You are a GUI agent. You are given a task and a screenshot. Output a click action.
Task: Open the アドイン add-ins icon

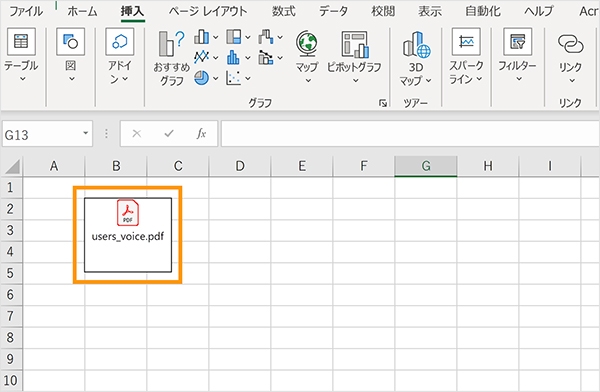(x=120, y=41)
